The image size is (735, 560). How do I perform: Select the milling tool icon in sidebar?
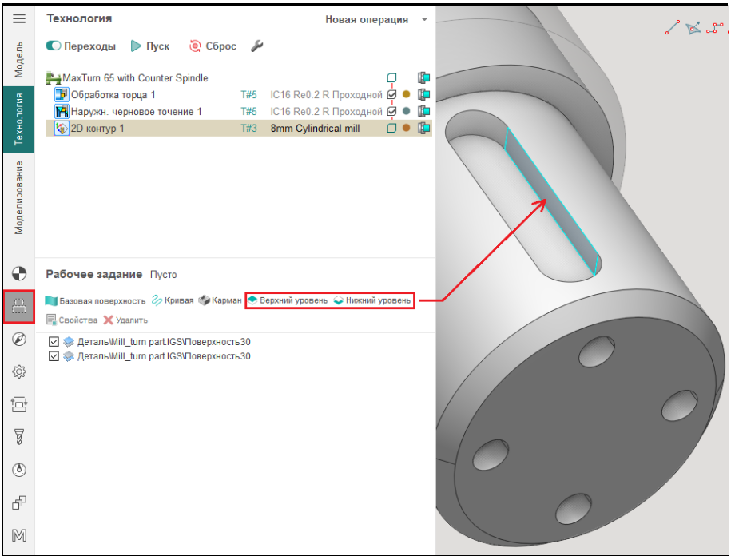(19, 436)
